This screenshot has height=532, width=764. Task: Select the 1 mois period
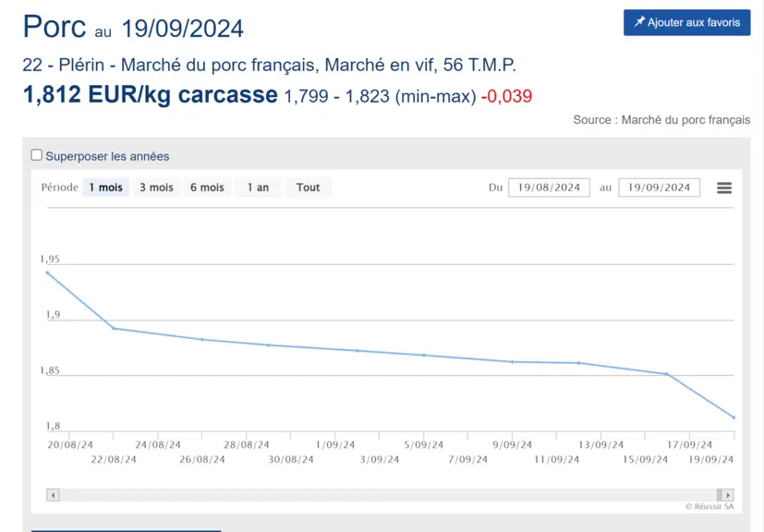point(105,187)
